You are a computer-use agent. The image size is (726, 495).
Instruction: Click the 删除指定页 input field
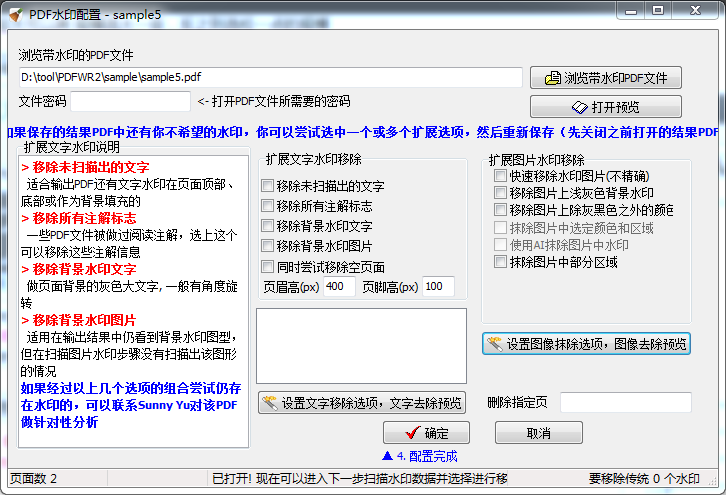[626, 402]
